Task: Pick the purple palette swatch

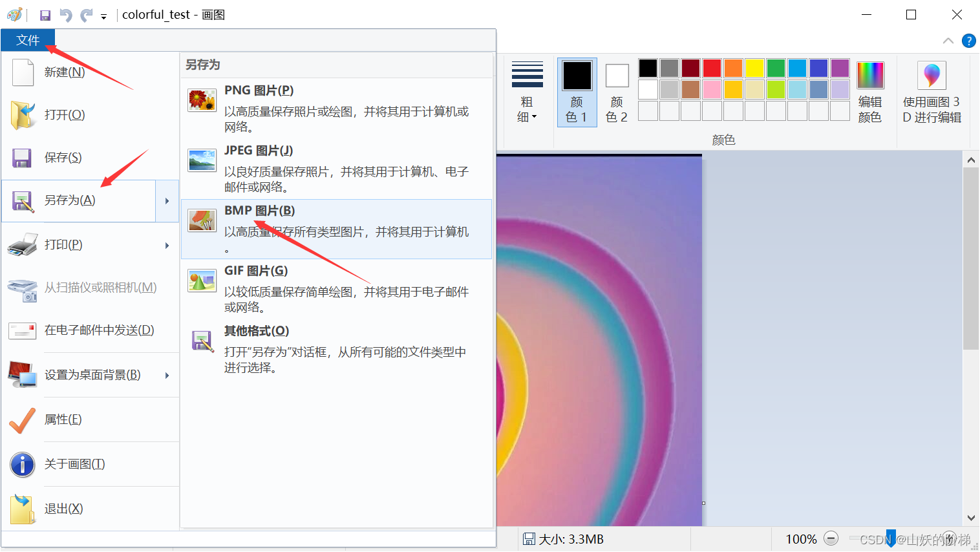Action: pyautogui.click(x=840, y=68)
